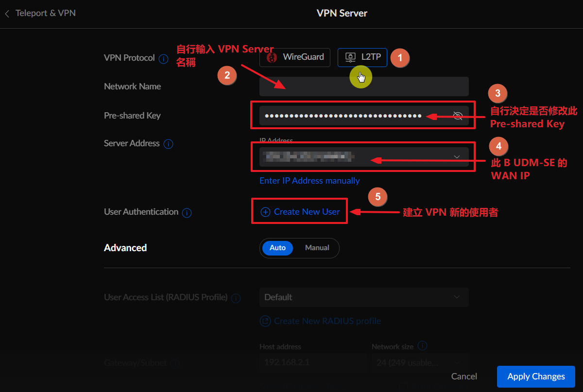Open info icon beside VPN Protocol

164,59
